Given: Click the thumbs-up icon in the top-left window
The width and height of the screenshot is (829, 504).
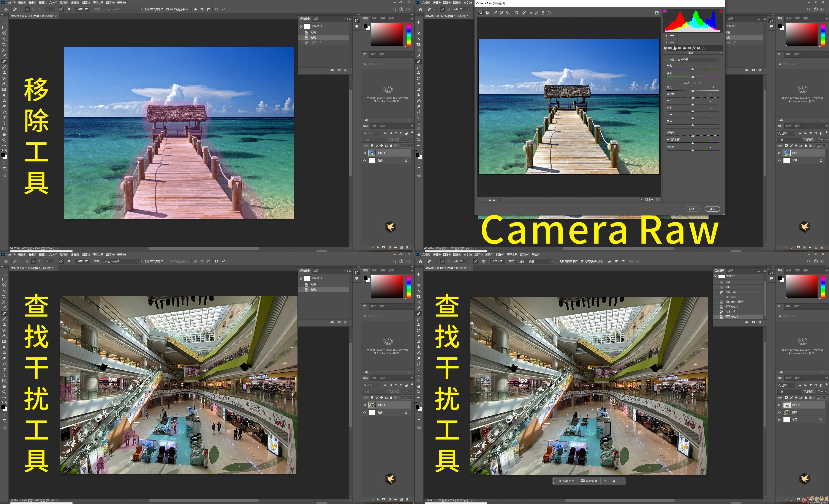Looking at the screenshot, I should (195, 9).
